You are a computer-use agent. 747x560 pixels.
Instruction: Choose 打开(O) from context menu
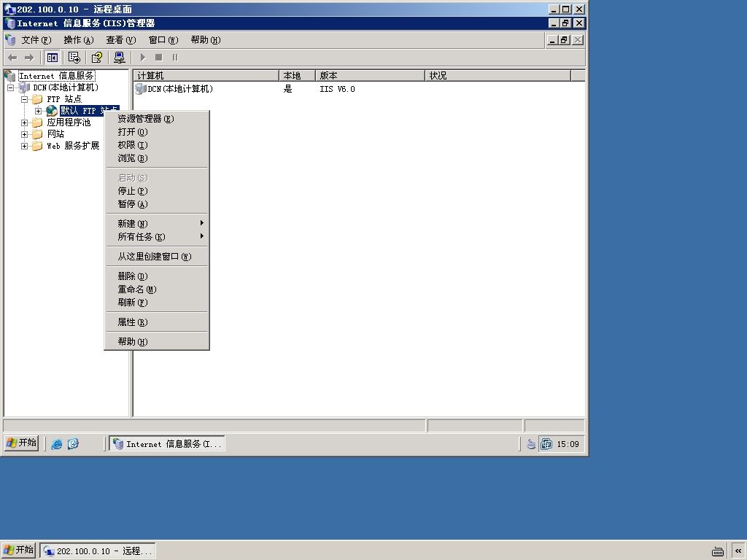[x=157, y=132]
